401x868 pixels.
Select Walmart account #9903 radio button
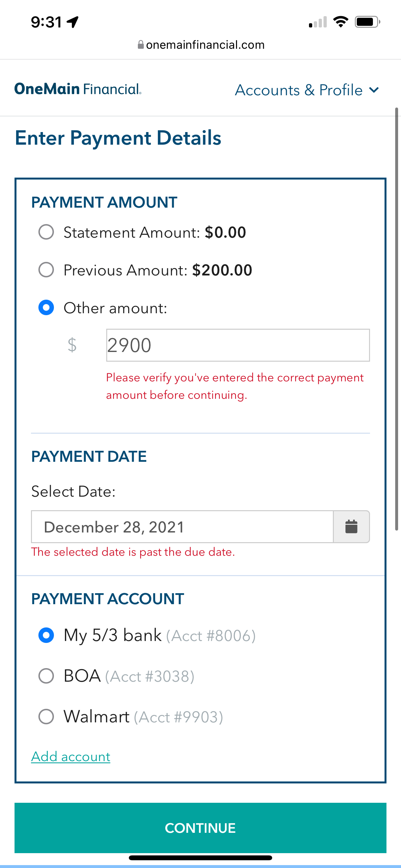[x=46, y=716]
